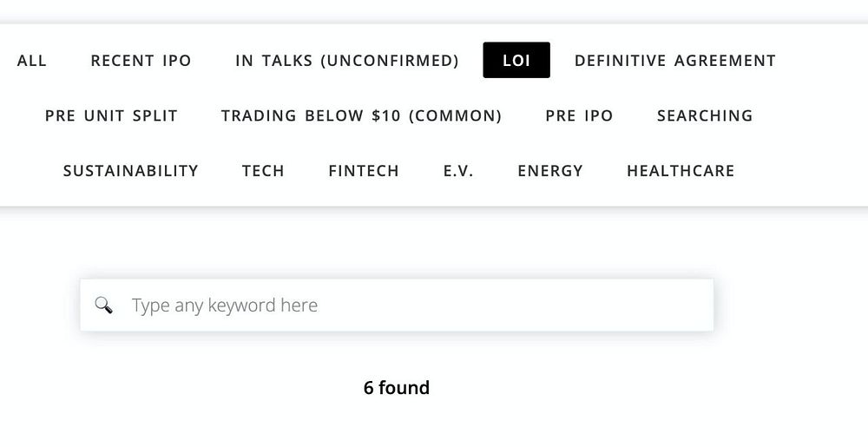Image resolution: width=868 pixels, height=447 pixels.
Task: Select the PRE UNIT SPLIT filter
Action: (111, 115)
